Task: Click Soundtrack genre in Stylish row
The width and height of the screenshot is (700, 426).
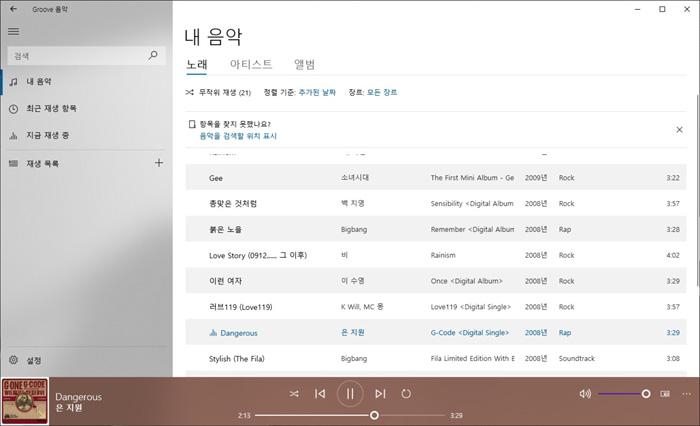Action: point(577,359)
